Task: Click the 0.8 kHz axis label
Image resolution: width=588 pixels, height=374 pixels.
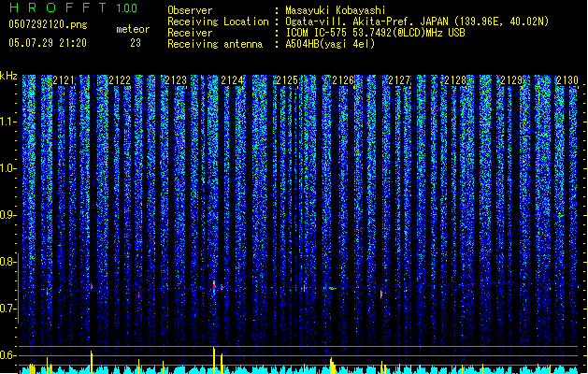Action: pyautogui.click(x=7, y=262)
